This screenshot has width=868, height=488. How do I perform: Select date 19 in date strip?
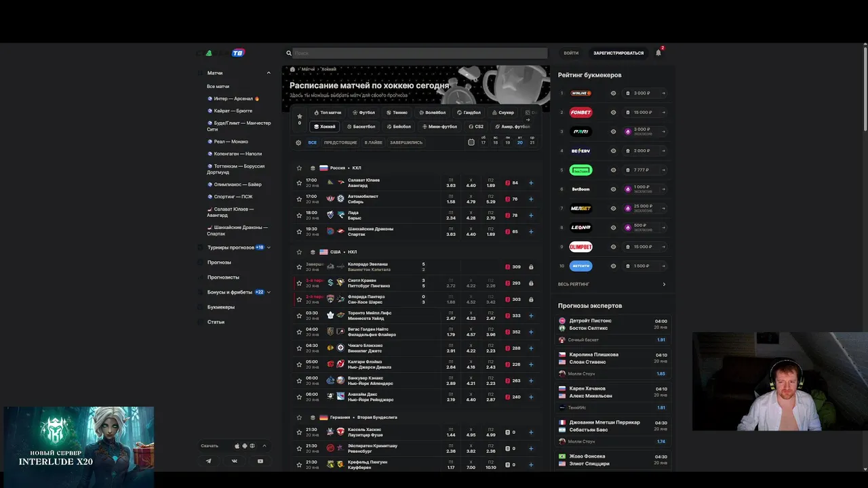point(507,141)
